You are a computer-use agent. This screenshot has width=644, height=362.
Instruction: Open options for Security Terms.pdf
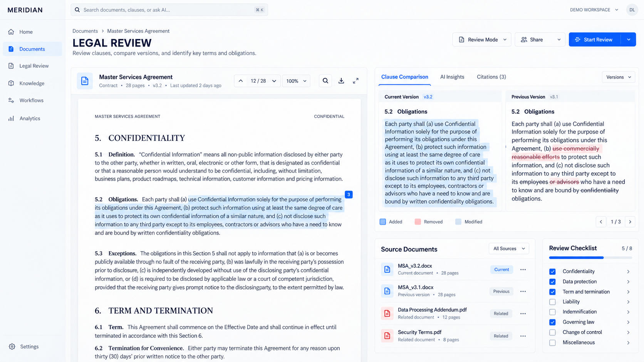[523, 336]
